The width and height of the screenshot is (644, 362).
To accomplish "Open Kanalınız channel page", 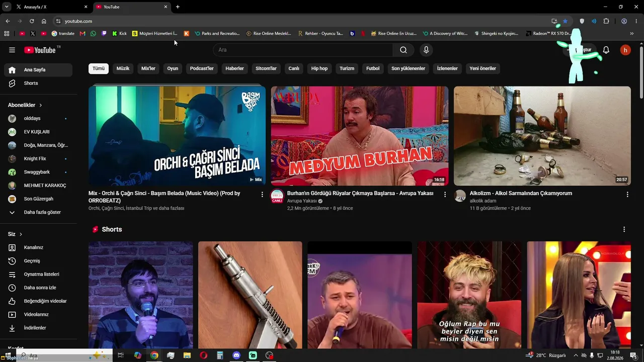I will (x=38, y=247).
